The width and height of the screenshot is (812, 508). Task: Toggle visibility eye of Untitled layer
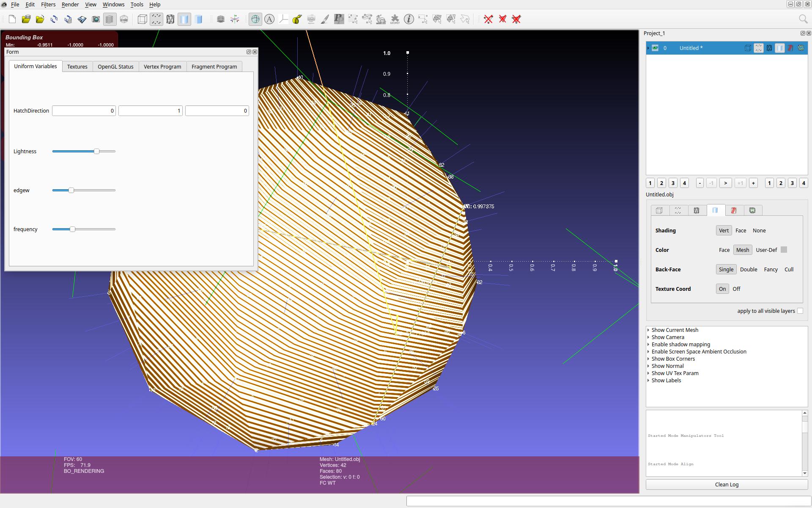[655, 48]
